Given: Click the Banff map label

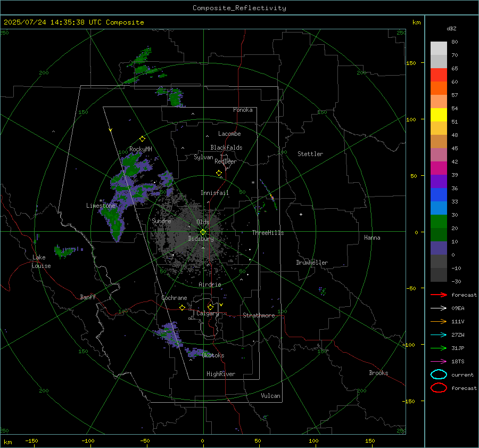Looking at the screenshot, I should coord(88,297).
